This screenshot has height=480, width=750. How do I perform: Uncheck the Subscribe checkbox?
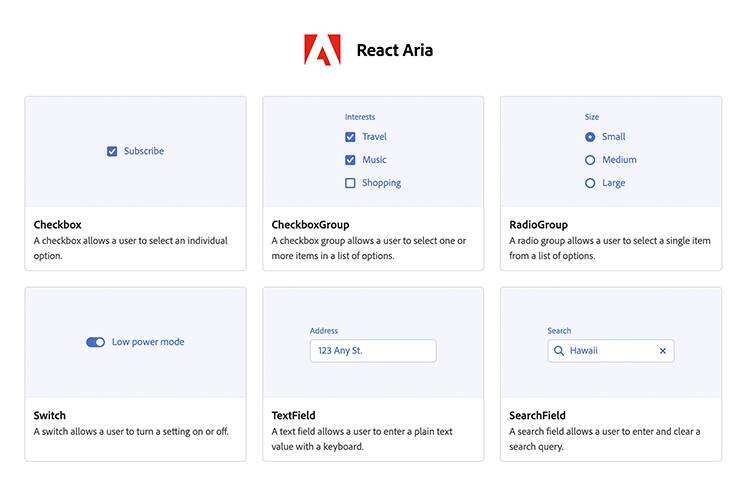point(112,152)
